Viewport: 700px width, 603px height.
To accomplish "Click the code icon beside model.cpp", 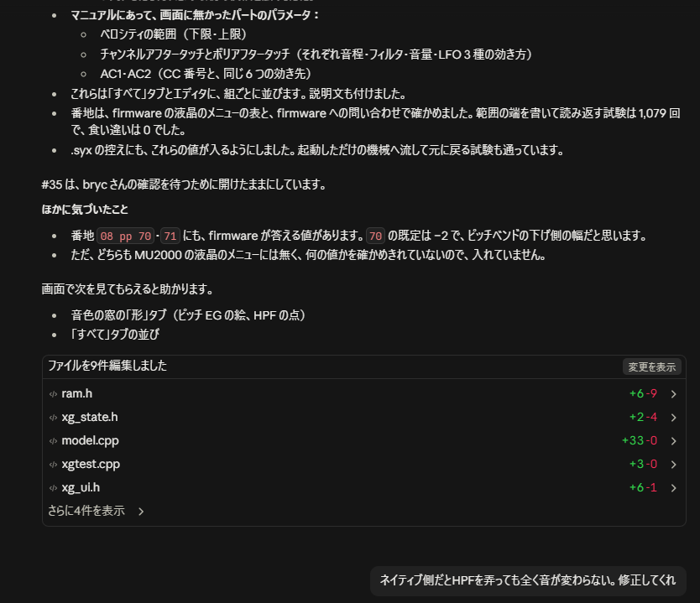I will click(x=53, y=440).
